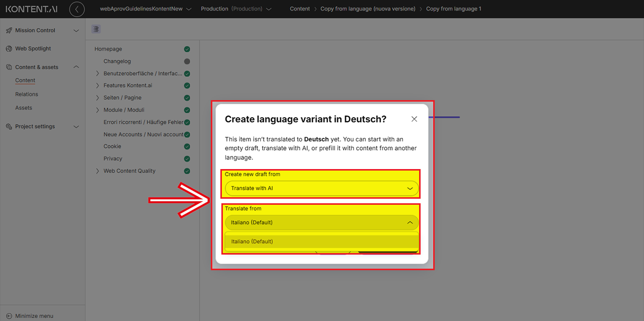Open the Create new draft from dropdown
This screenshot has width=644, height=321.
[321, 189]
